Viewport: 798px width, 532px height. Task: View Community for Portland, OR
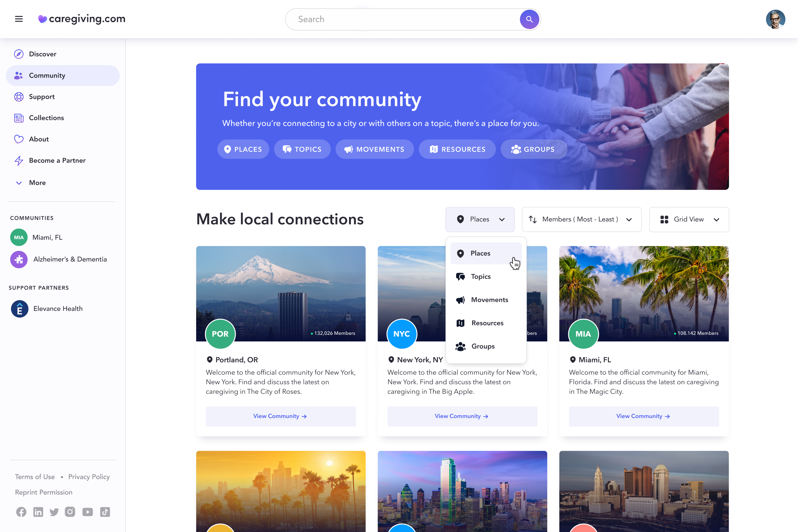pyautogui.click(x=281, y=416)
